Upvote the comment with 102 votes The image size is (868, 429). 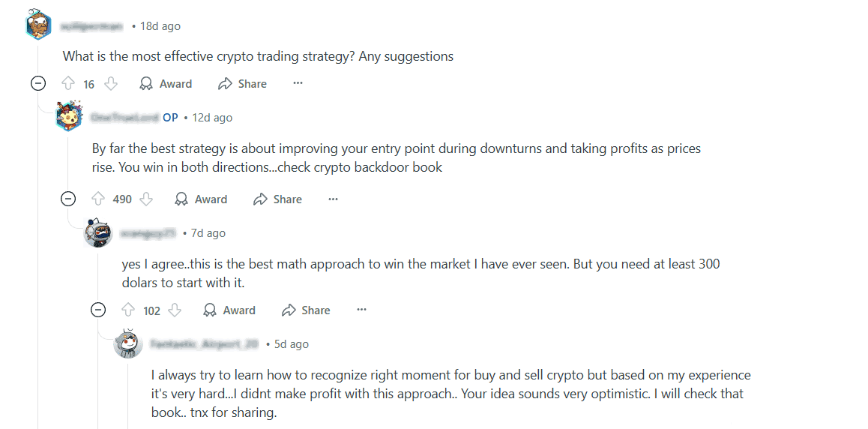tap(128, 310)
